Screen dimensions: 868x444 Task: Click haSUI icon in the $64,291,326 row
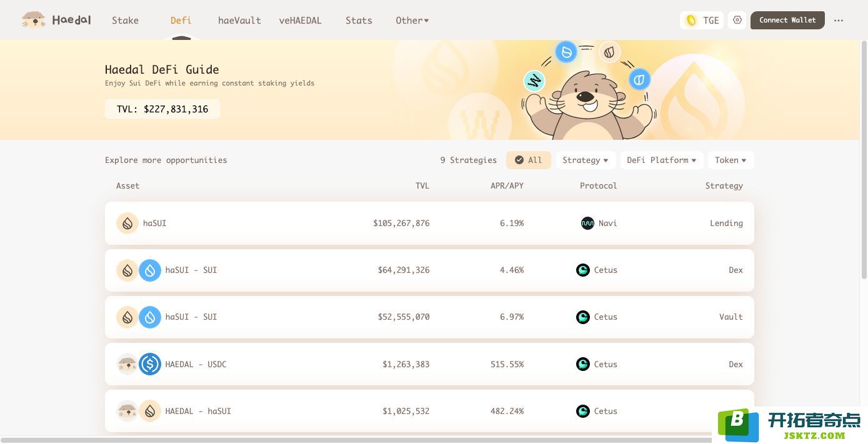[127, 270]
